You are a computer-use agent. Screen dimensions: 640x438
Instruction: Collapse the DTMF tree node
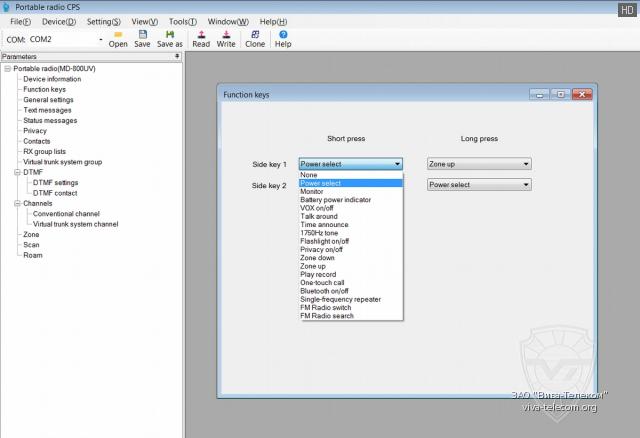pos(17,172)
